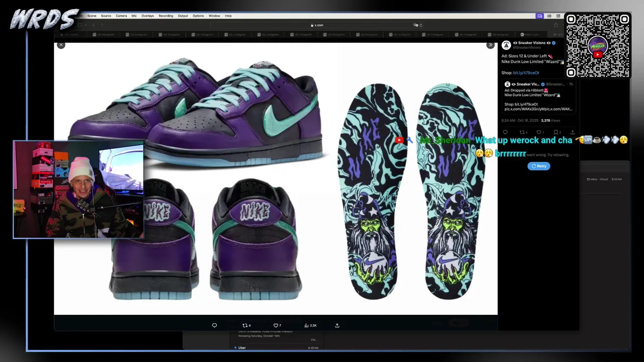Click the Inbox - iCloud notification in background
This screenshot has height=362, width=644.
(604, 179)
